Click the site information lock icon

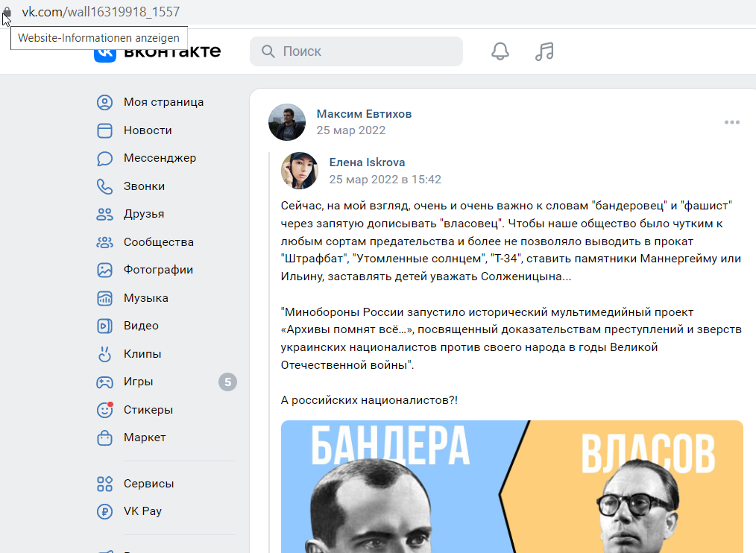point(7,12)
